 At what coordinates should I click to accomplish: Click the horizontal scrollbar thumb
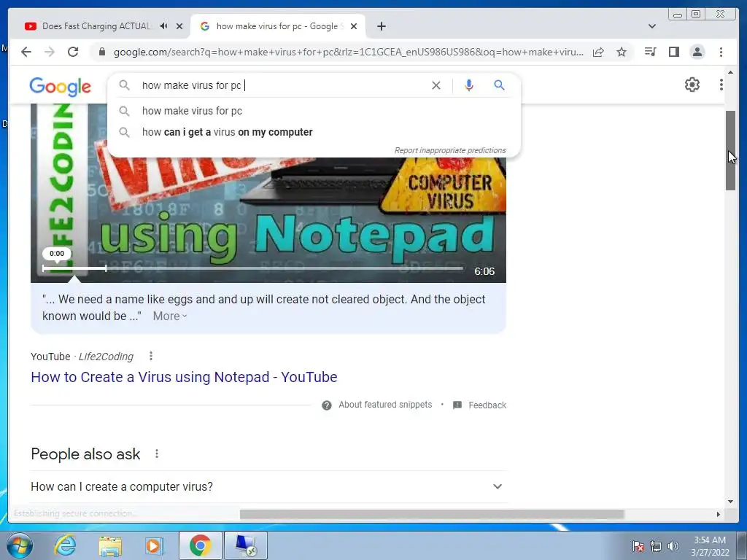click(432, 514)
